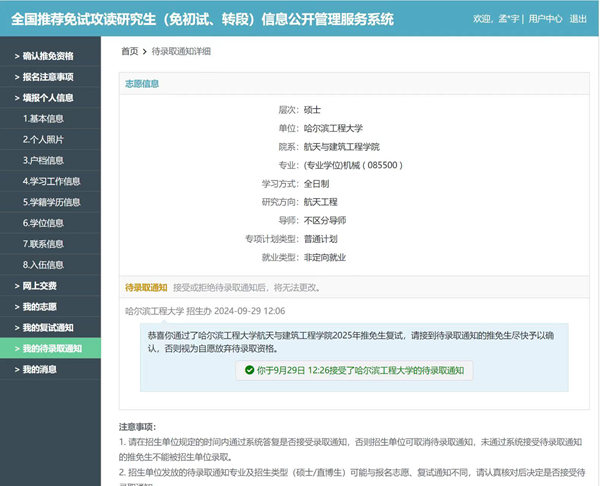
Task: Click the major code 085500 text
Action: [x=382, y=165]
